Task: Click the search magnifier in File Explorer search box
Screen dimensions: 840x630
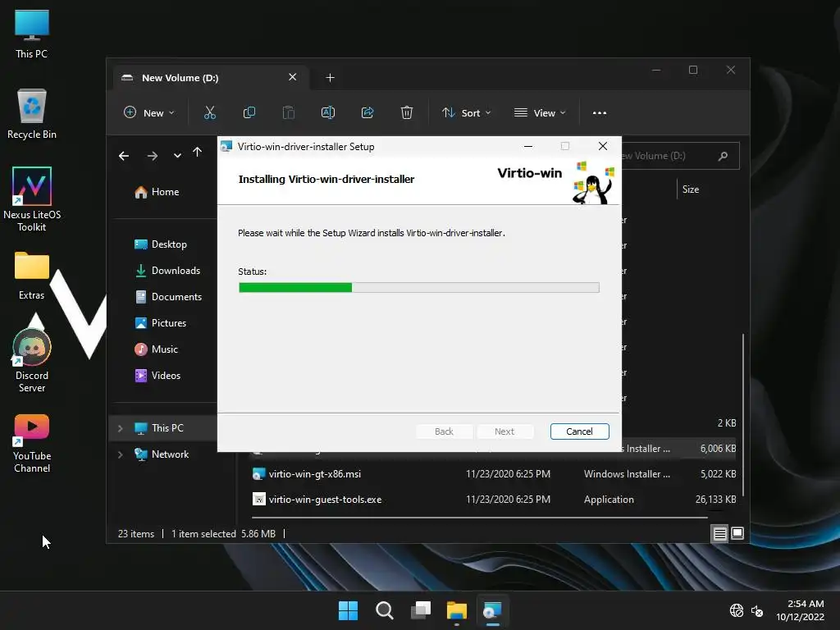Action: tap(724, 156)
